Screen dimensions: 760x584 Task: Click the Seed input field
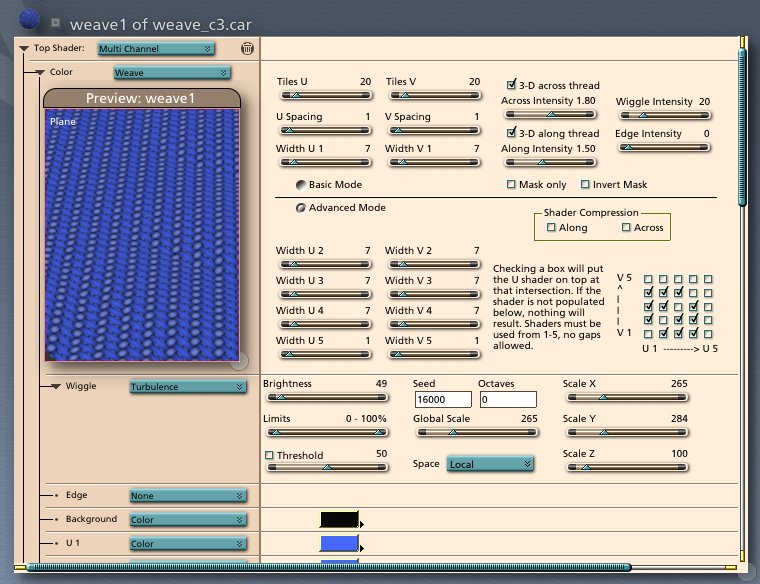coord(443,400)
